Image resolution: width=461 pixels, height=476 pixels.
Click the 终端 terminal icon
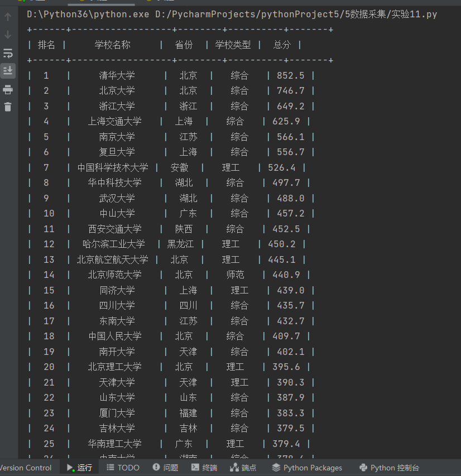coord(195,467)
